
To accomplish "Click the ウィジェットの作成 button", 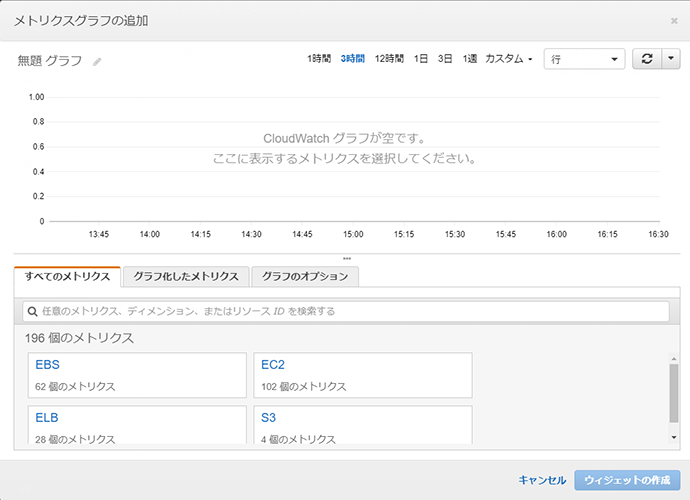I will 627,480.
